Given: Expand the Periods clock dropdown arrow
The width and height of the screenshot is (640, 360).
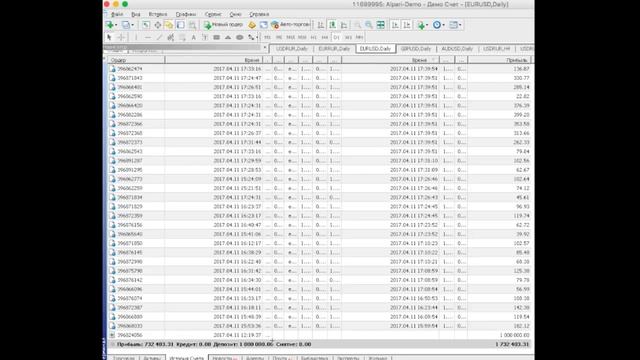Looking at the screenshot, I should point(444,25).
